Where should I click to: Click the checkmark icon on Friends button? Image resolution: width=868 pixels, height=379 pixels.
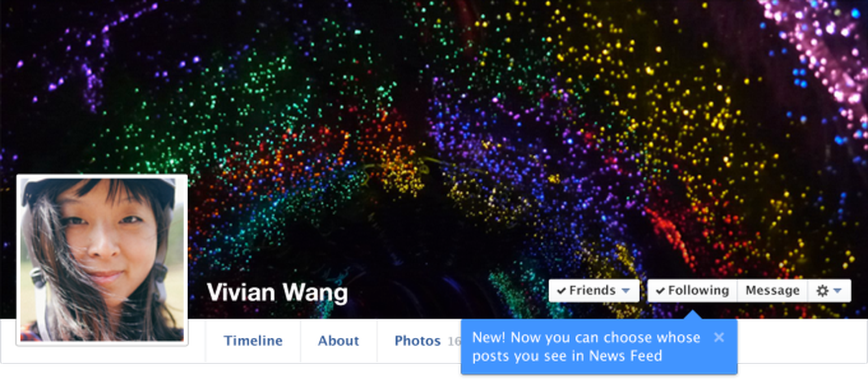pos(561,291)
